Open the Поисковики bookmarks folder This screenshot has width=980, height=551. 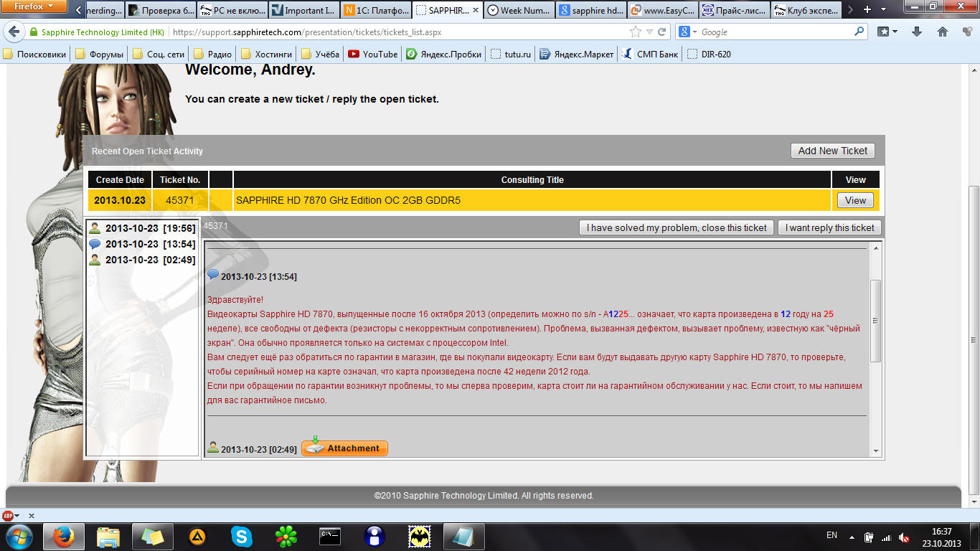click(35, 54)
